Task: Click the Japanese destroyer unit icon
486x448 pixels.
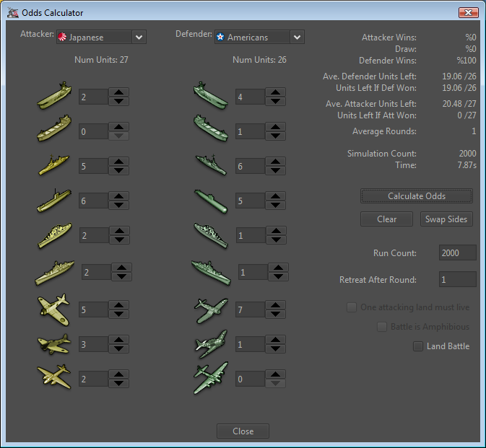Action: (54, 164)
